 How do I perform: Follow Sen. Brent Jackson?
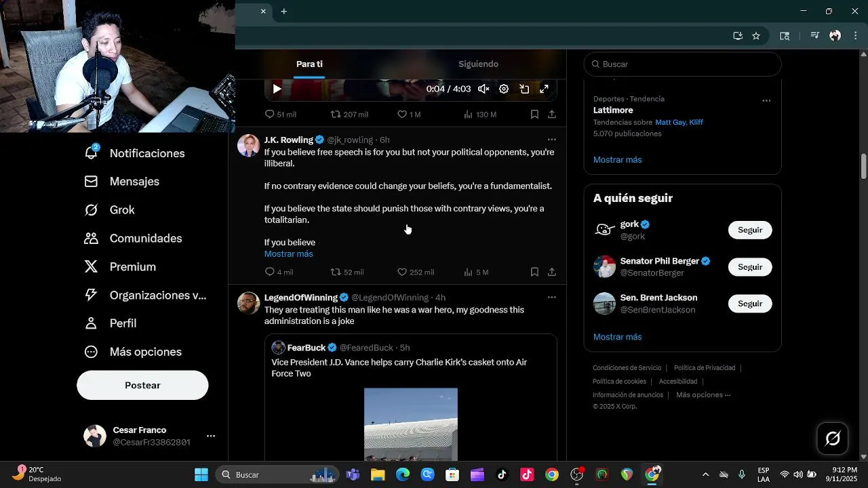750,304
